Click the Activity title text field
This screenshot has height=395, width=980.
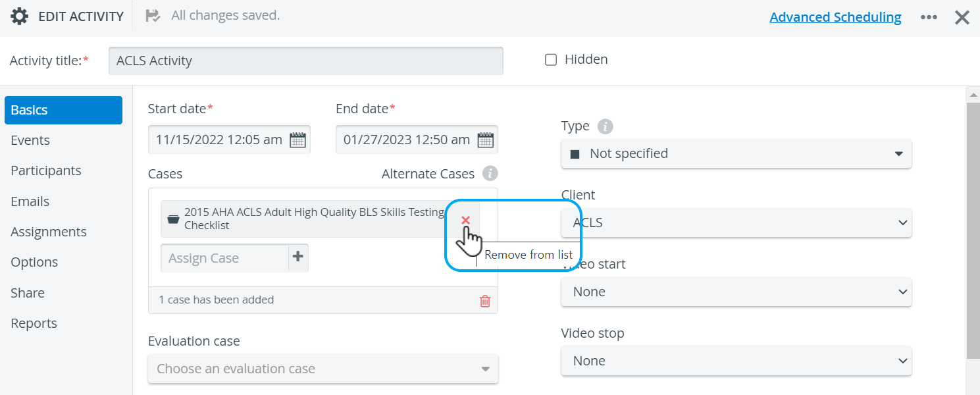click(306, 61)
